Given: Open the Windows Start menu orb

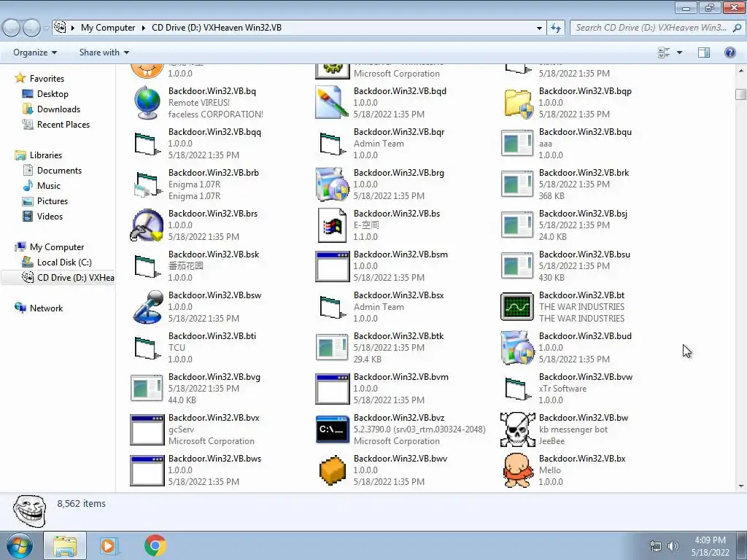Looking at the screenshot, I should (18, 546).
